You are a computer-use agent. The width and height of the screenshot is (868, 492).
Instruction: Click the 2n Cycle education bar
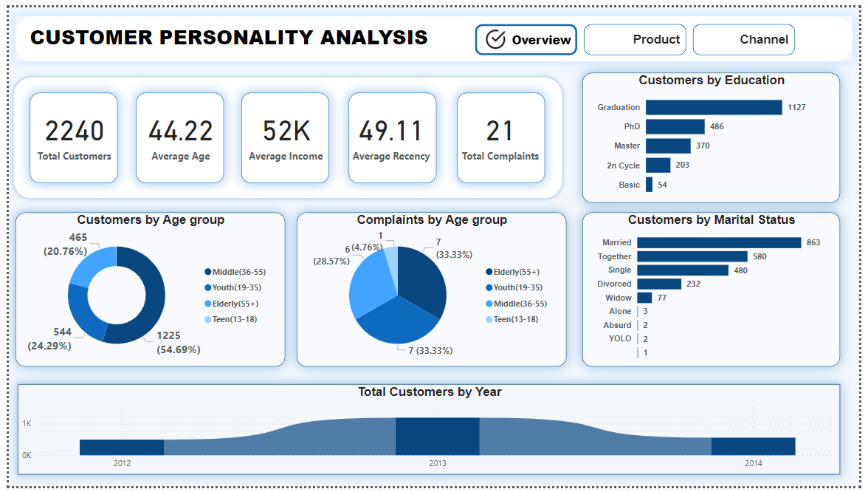[658, 165]
